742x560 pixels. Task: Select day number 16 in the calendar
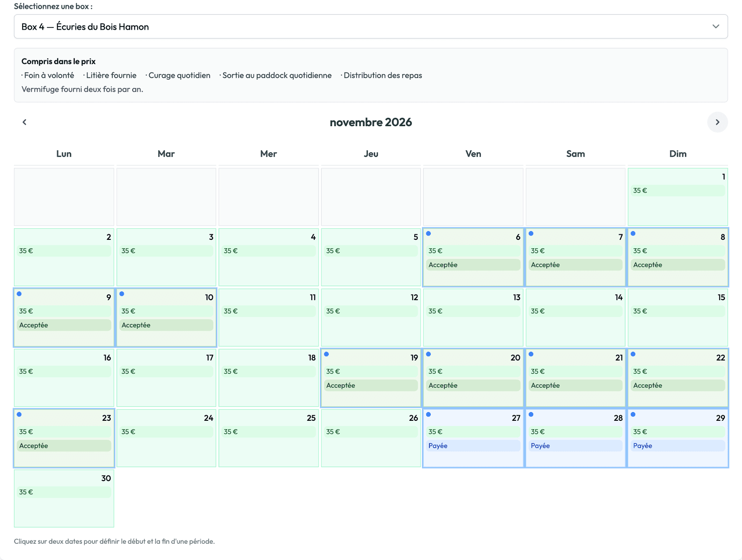(107, 358)
